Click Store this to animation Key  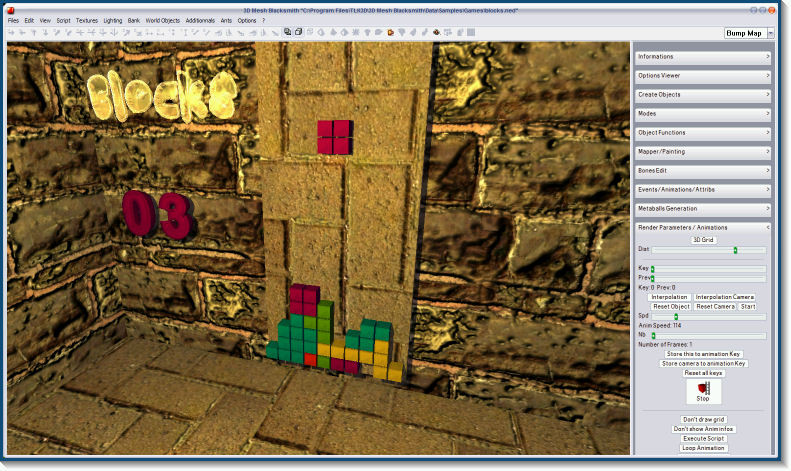click(703, 355)
